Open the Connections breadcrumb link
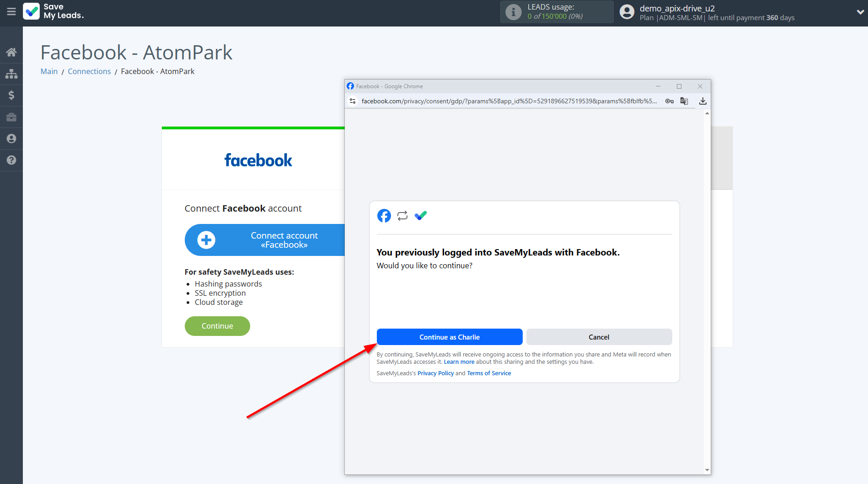 click(x=89, y=71)
